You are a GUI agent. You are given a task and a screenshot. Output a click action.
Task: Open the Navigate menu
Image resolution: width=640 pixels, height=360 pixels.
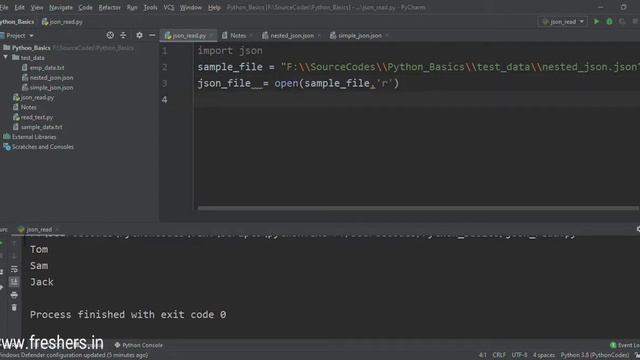pyautogui.click(x=61, y=7)
